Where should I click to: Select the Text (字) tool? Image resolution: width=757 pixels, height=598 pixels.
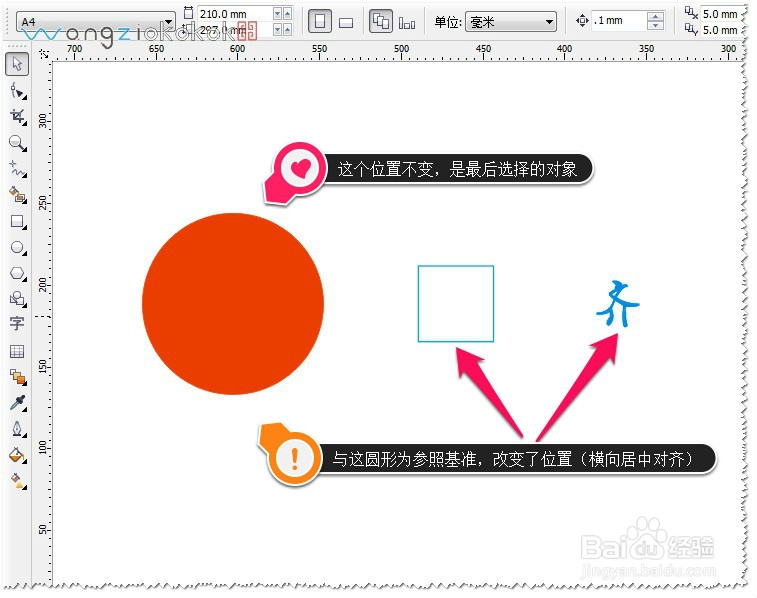click(x=17, y=323)
